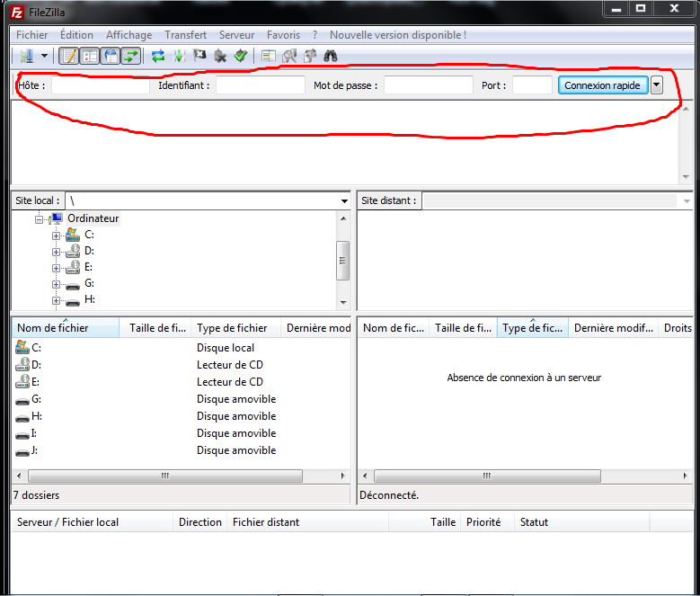Toggle remote directory tree display
Image resolution: width=700 pixels, height=596 pixels.
[111, 56]
